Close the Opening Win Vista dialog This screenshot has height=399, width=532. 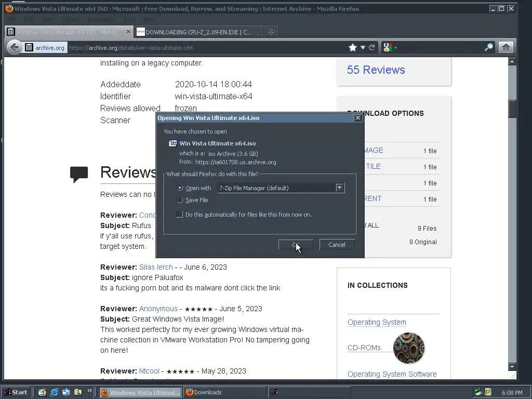[357, 118]
